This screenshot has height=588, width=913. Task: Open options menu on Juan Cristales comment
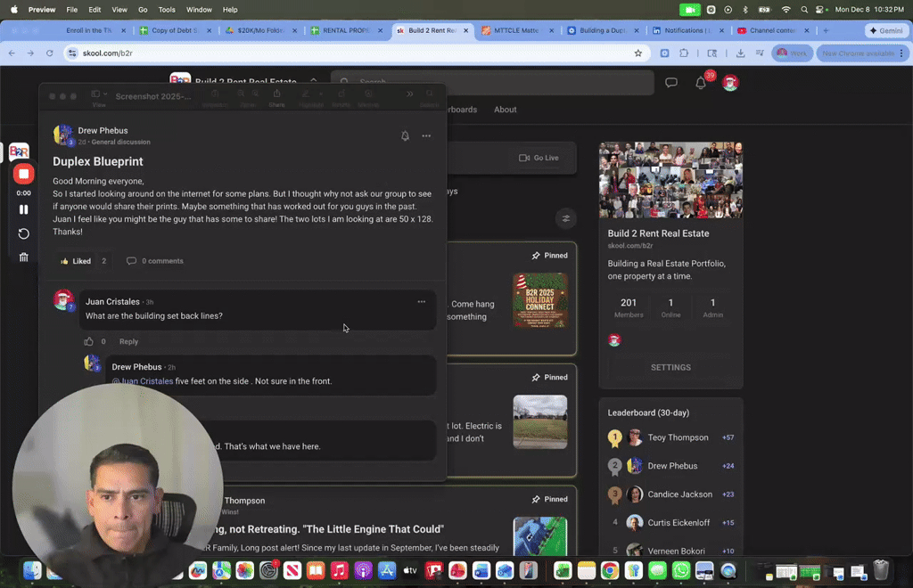tap(421, 302)
